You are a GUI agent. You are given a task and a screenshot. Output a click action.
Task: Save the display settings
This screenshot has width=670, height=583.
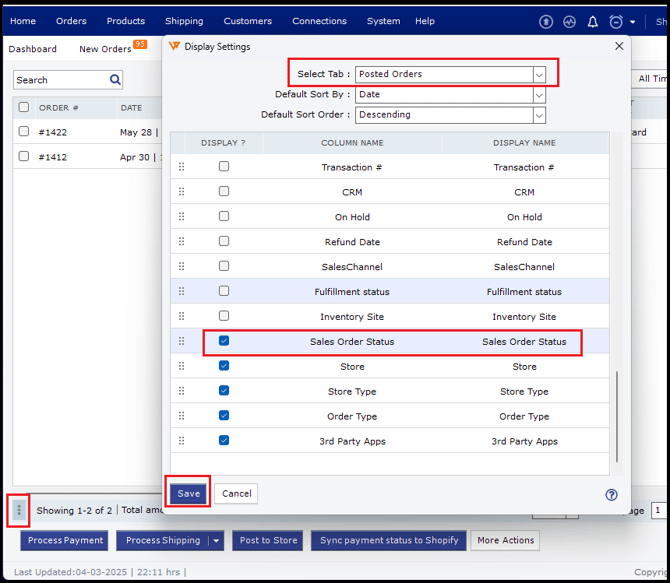(188, 493)
